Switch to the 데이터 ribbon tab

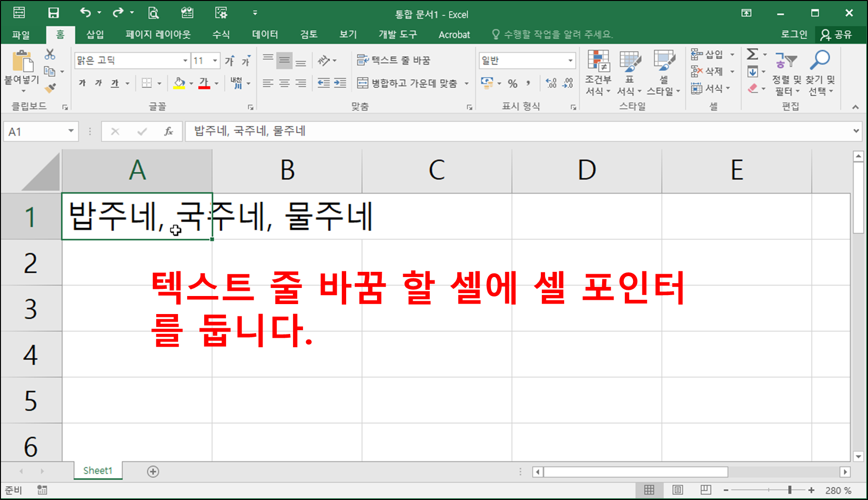264,34
